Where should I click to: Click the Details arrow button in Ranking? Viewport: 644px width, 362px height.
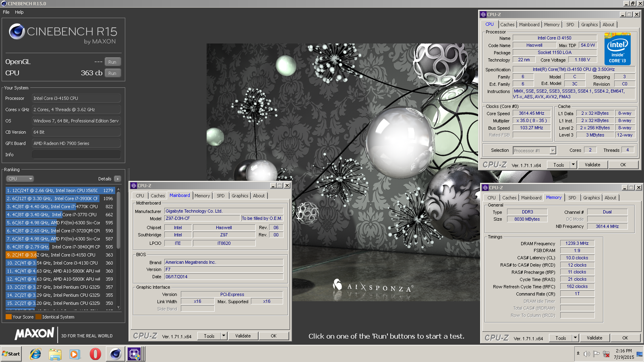tap(118, 179)
